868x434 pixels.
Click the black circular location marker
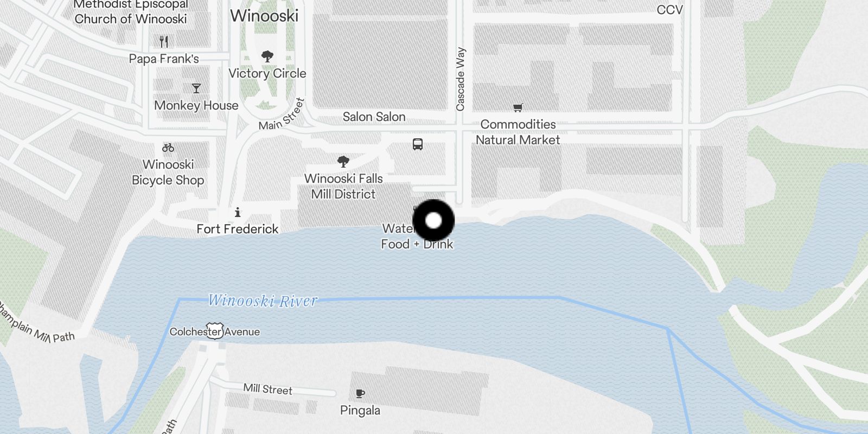point(433,221)
